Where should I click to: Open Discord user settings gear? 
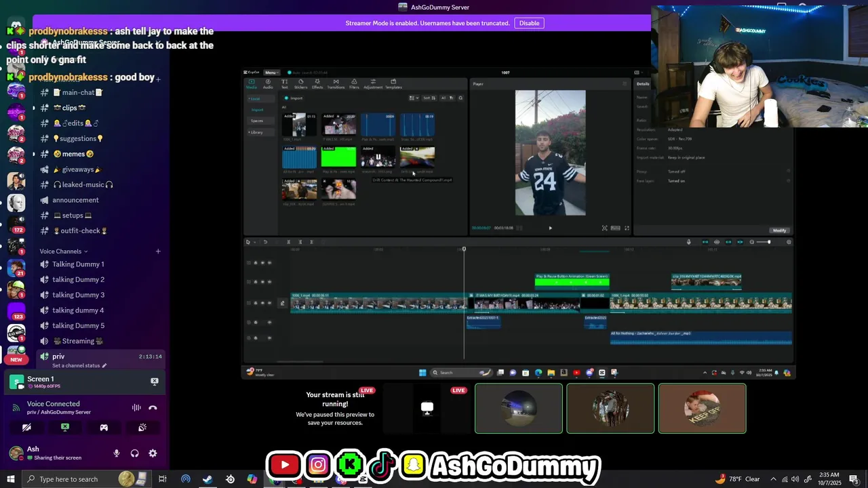point(153,453)
